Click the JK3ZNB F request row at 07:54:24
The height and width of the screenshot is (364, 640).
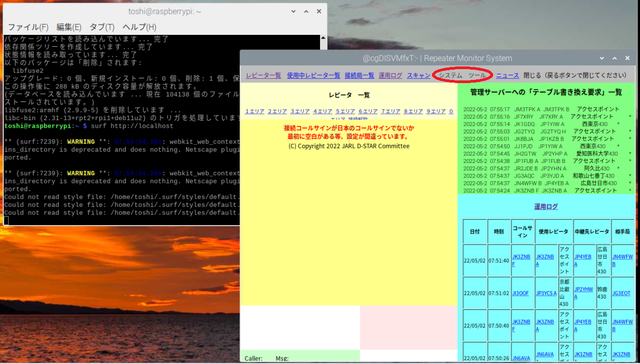click(x=547, y=190)
